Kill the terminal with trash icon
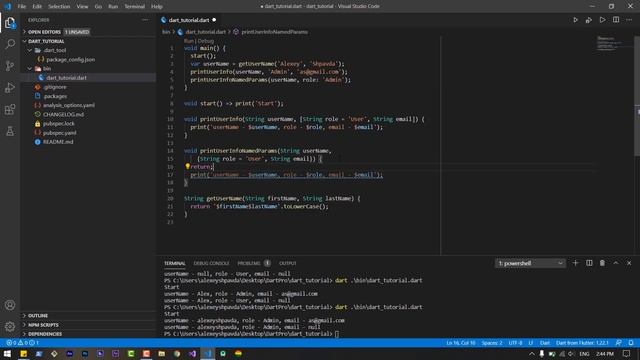Screen dimensions: 640x360 [602, 263]
